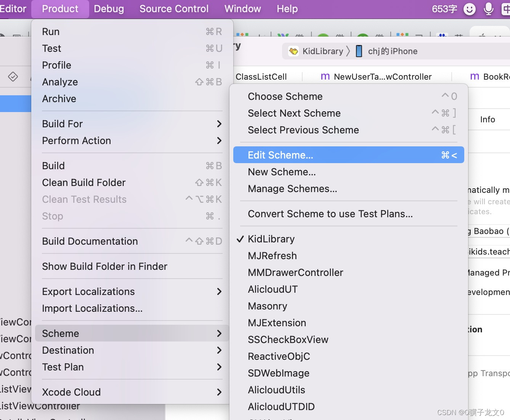Screen dimensions: 510x420
Task: Switch to the AlicloudUtils scheme
Action: click(x=348, y=390)
